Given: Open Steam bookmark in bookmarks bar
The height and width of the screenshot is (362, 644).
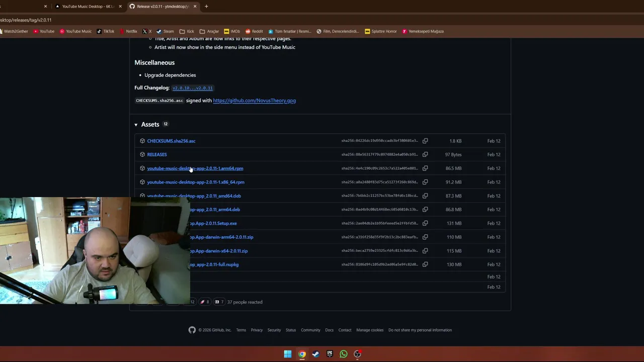Looking at the screenshot, I should click(165, 31).
